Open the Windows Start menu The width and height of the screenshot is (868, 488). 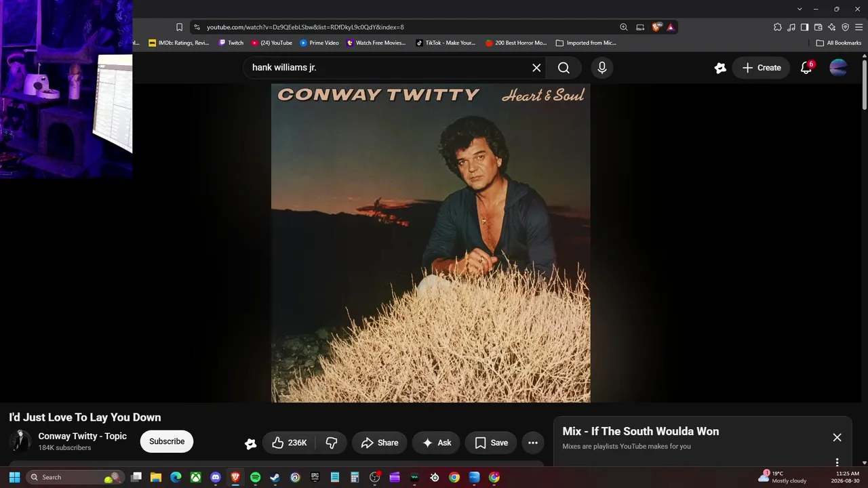click(x=14, y=477)
